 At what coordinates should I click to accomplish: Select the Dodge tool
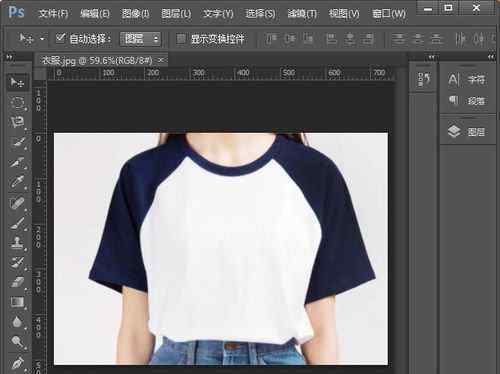tap(17, 342)
